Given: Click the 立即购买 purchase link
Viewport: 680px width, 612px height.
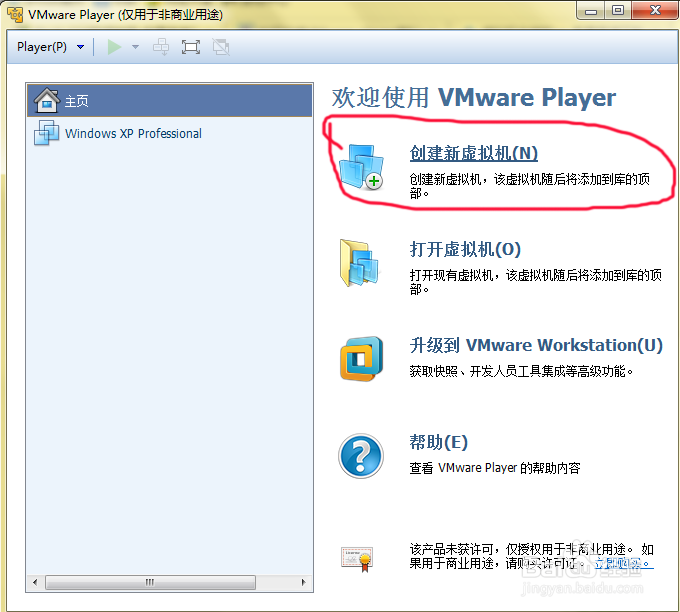Looking at the screenshot, I should pos(624,563).
